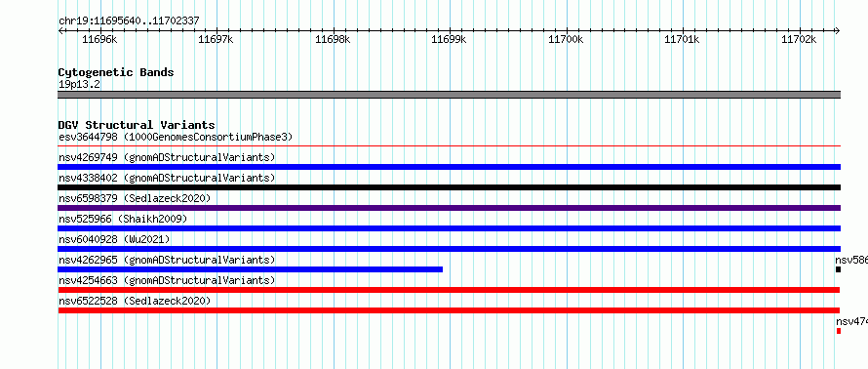Click the 11702k ruler position
868x369 pixels.
[x=799, y=39]
